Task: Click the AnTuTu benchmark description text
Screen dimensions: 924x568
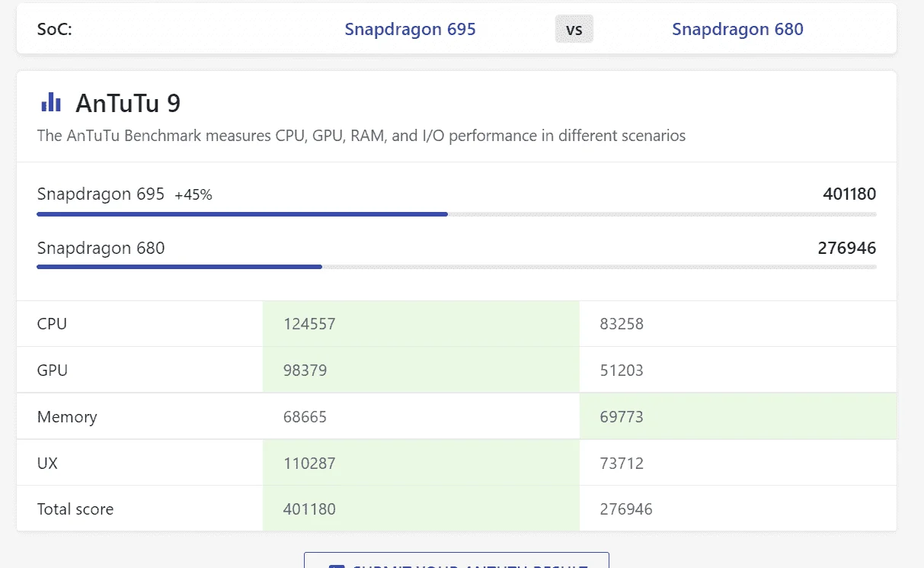Action: pyautogui.click(x=361, y=136)
